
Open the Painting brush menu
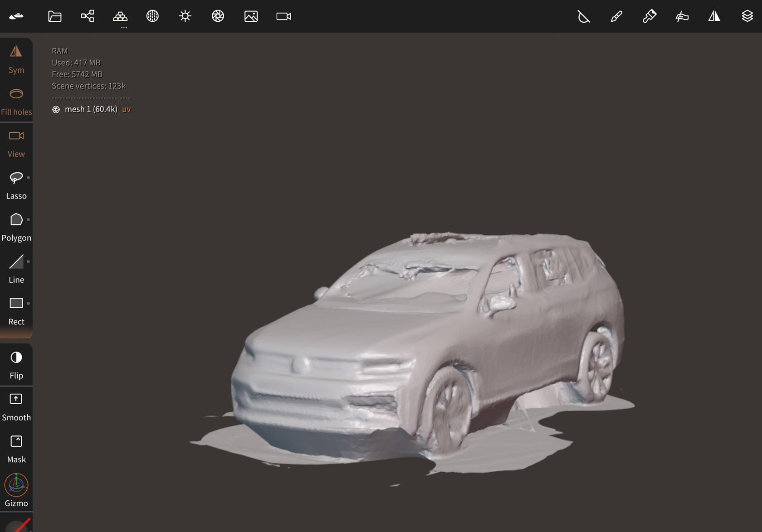616,16
